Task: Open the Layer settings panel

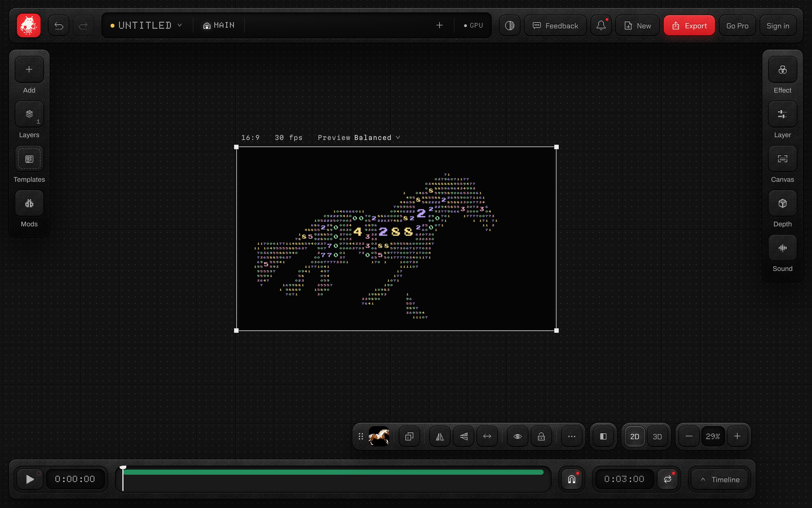Action: 782,114
